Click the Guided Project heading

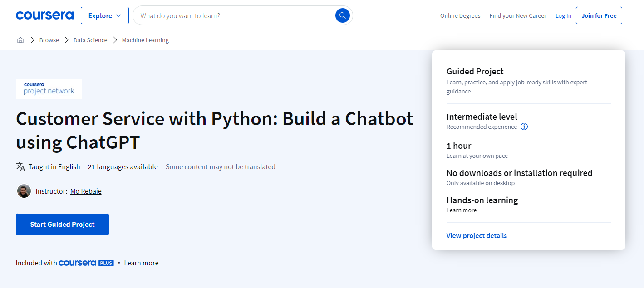(475, 71)
